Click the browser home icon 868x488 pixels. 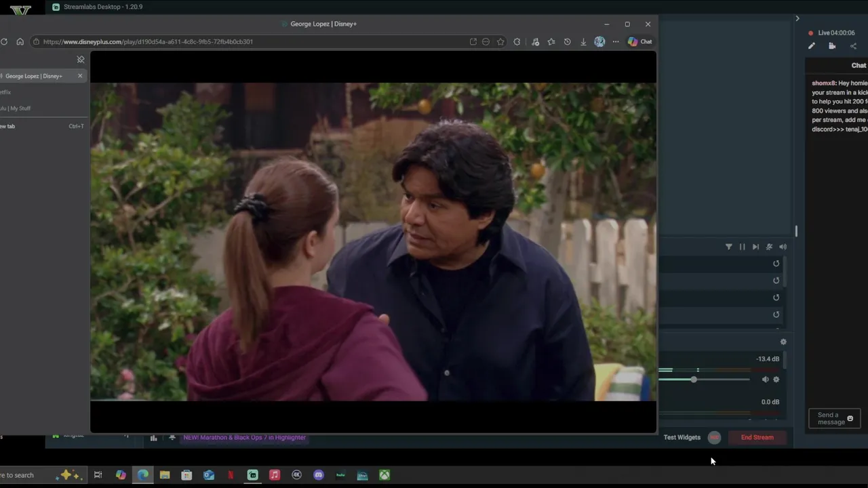click(x=20, y=41)
